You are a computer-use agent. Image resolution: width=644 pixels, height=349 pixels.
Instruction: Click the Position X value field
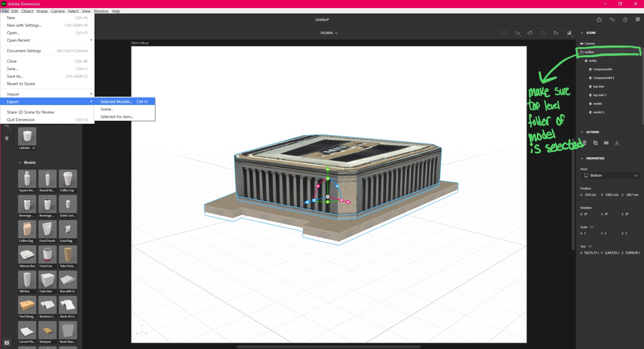[590, 195]
